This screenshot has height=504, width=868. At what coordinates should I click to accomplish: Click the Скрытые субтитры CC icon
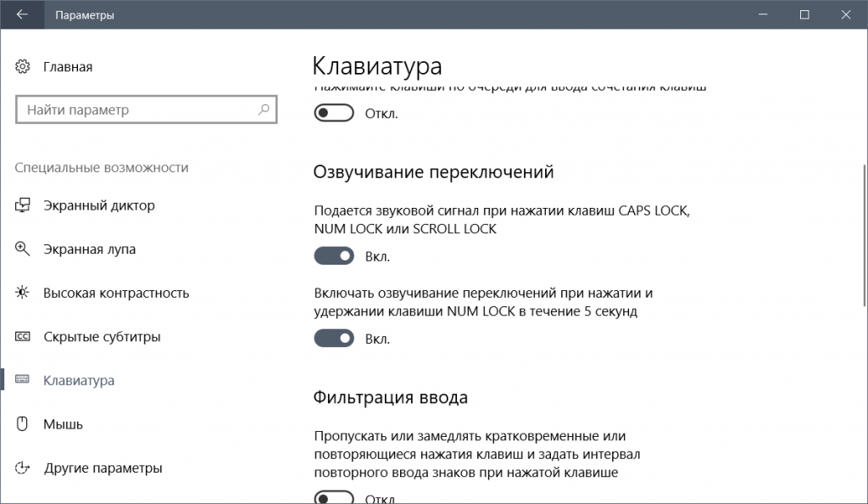[23, 337]
